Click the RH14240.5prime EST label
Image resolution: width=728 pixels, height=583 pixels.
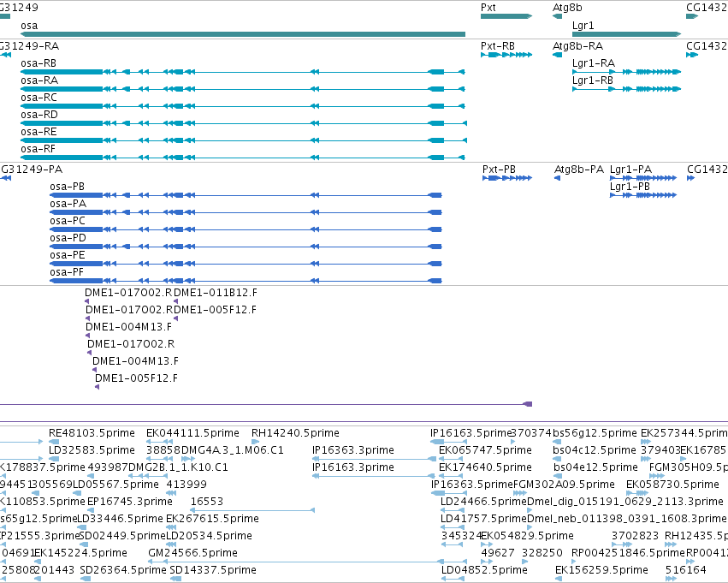click(295, 433)
